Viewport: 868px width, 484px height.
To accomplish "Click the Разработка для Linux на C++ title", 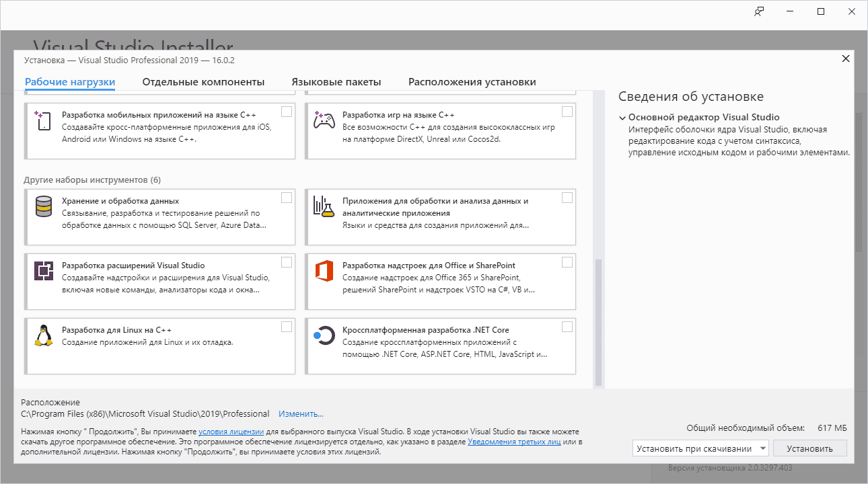I will [116, 330].
